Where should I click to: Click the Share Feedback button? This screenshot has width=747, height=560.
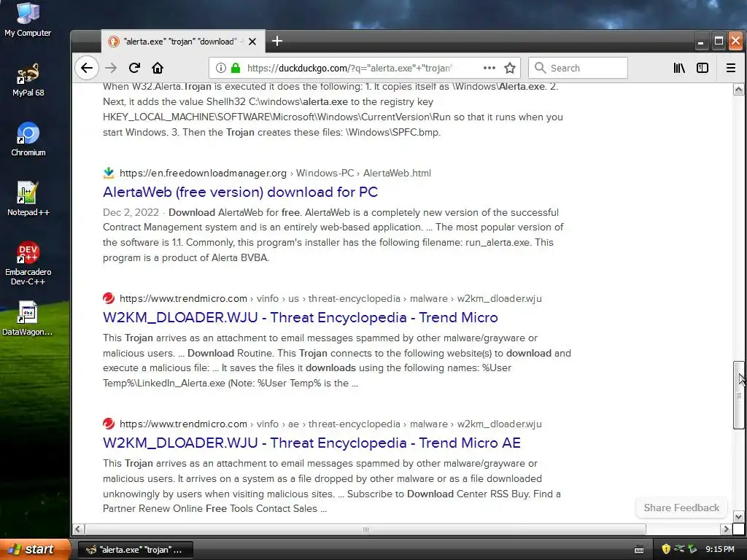pos(681,507)
